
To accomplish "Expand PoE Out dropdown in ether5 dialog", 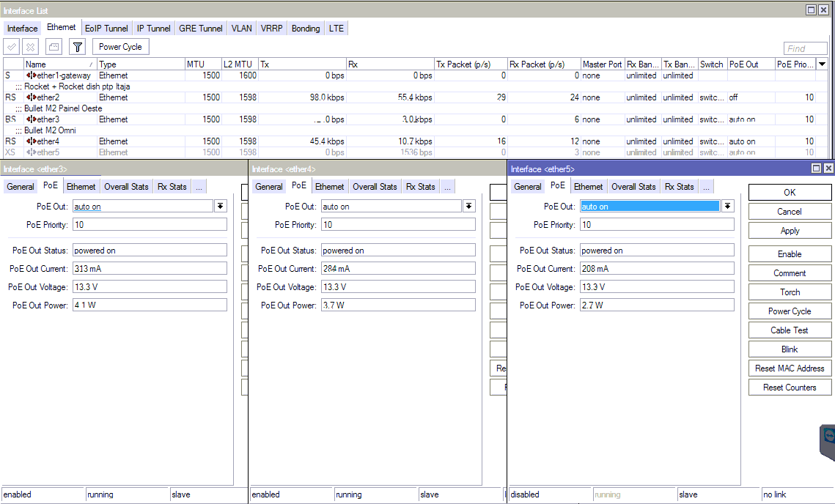I will (727, 207).
